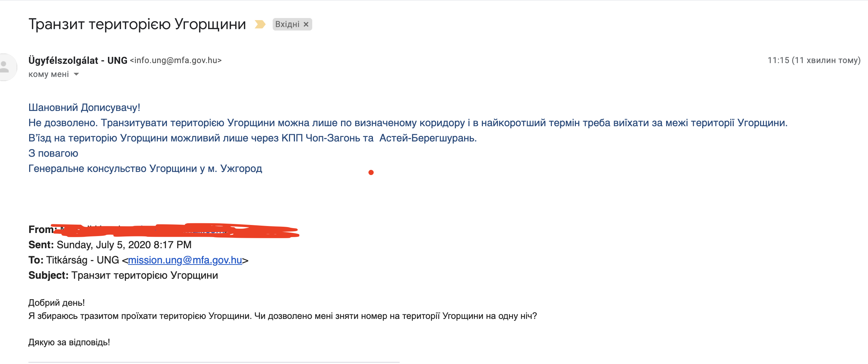This screenshot has height=364, width=868.
Task: Expand recipient details arrow next to кому мені
Action: (76, 74)
